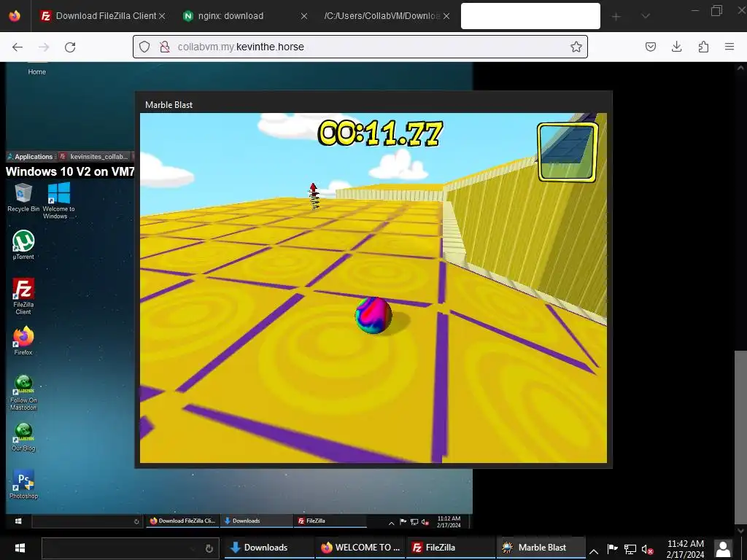747x560 pixels.
Task: Click the outer taskbar search box
Action: (130, 548)
